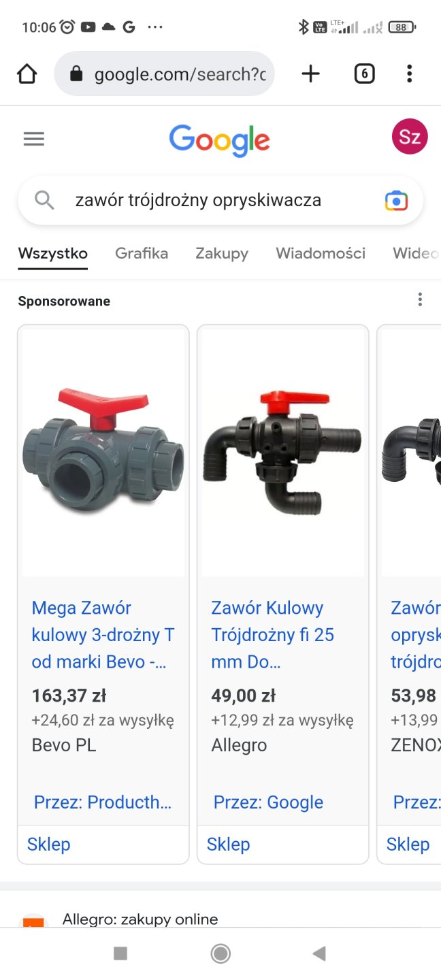Focus the search field with zawór trójdrożny
441x980 pixels.
click(220, 200)
